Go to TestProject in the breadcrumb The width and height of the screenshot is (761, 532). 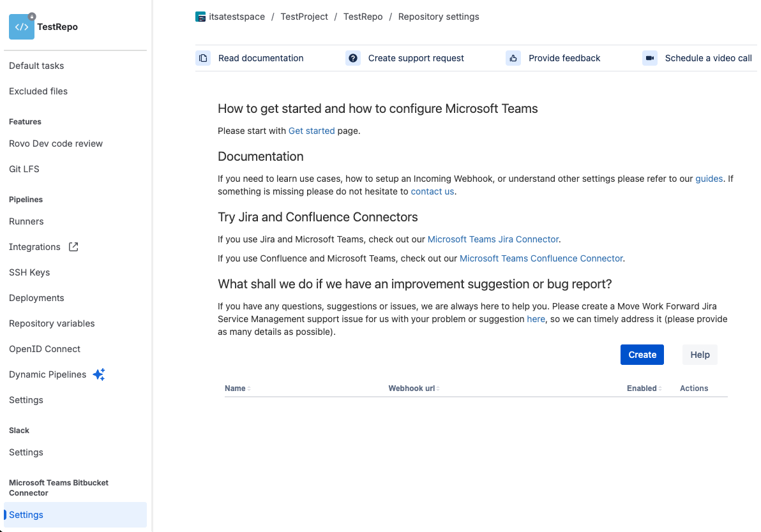[x=304, y=17]
